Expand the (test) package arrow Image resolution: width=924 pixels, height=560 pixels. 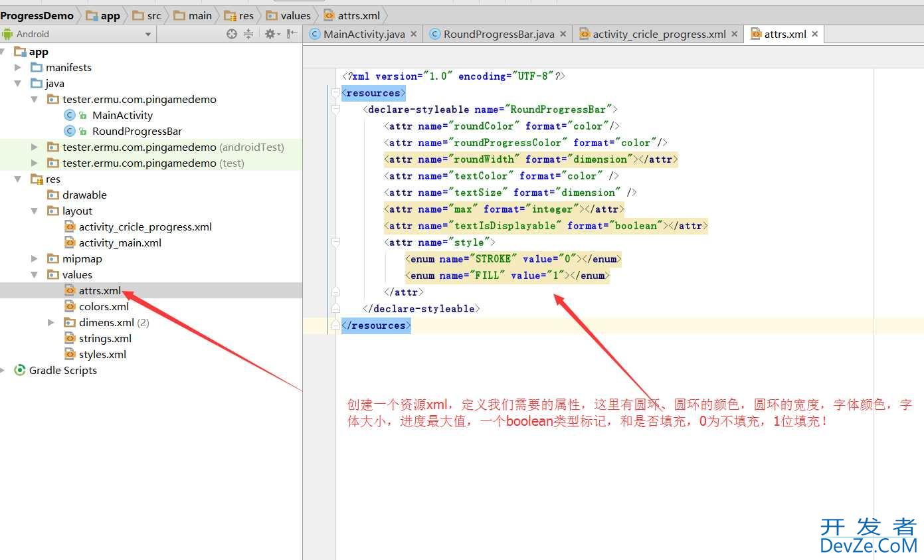tap(35, 163)
